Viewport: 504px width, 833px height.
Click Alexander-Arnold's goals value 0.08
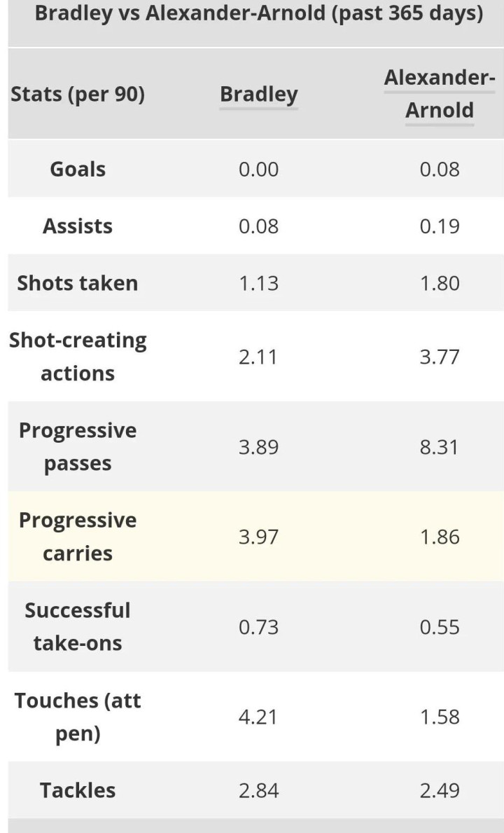[440, 170]
